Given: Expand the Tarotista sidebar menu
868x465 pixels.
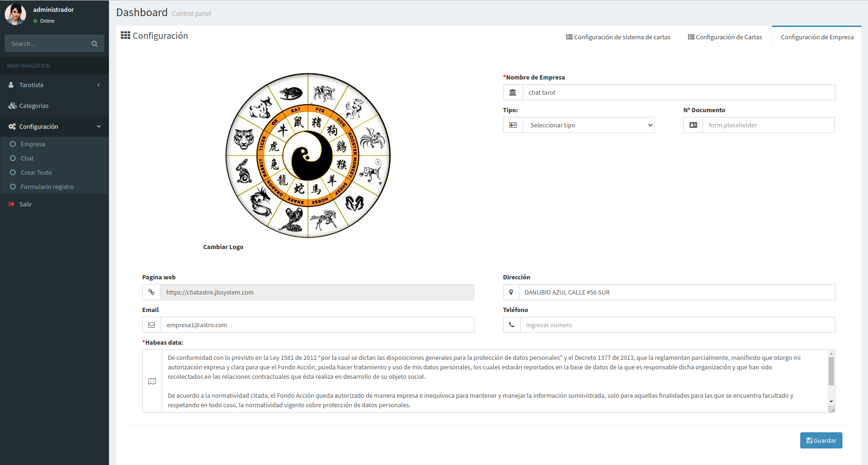Looking at the screenshot, I should (x=54, y=85).
